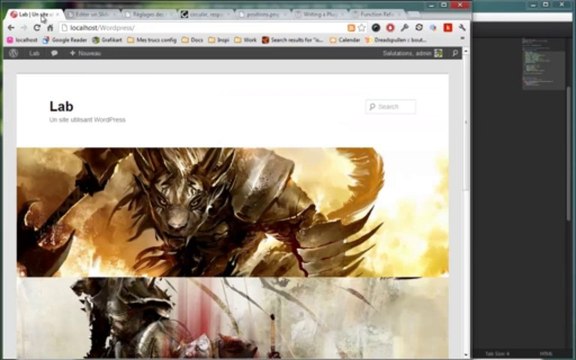Open the Nouveau menu in admin bar
The width and height of the screenshot is (576, 360).
85,53
